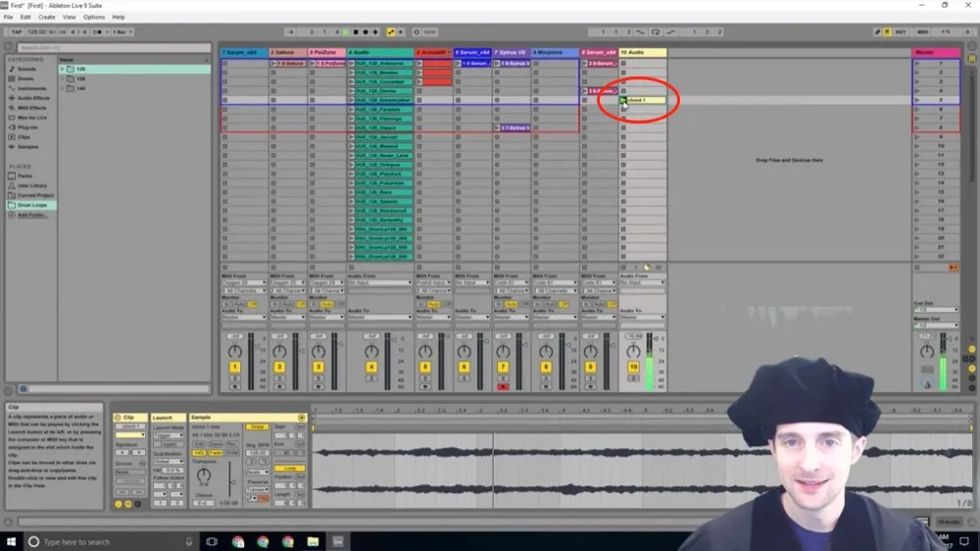The width and height of the screenshot is (980, 551).
Task: Expand the 125 folder
Action: (63, 69)
